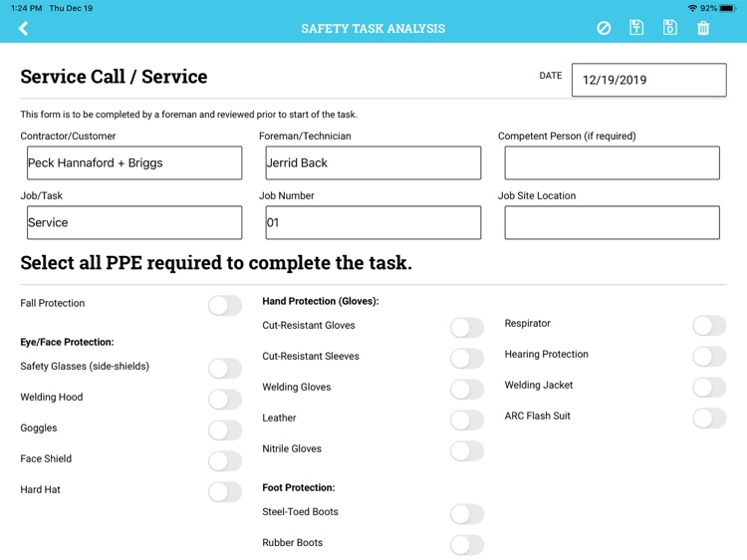
Task: Toggle Welding Hood on
Action: click(x=225, y=400)
